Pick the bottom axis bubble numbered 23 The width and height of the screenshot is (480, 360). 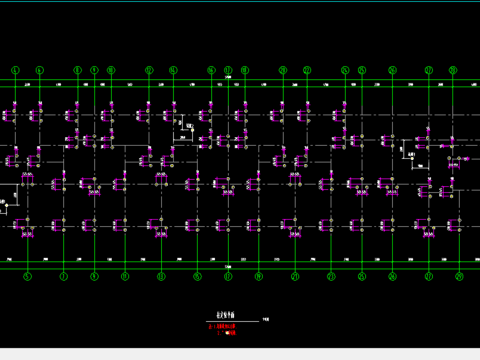(x=331, y=276)
